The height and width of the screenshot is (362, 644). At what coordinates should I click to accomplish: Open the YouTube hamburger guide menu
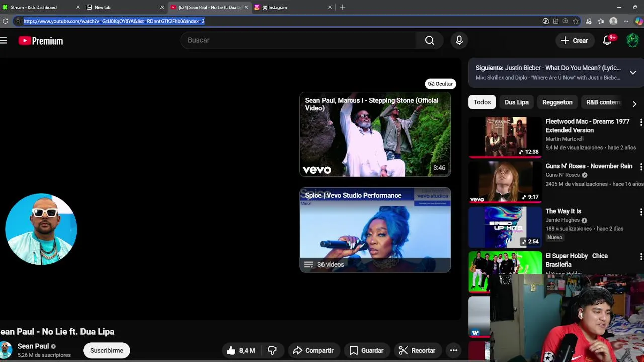pos(4,41)
